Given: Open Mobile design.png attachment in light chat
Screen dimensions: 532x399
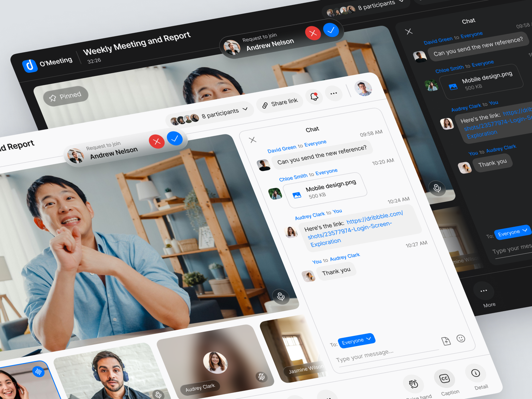Looking at the screenshot, I should [x=326, y=190].
